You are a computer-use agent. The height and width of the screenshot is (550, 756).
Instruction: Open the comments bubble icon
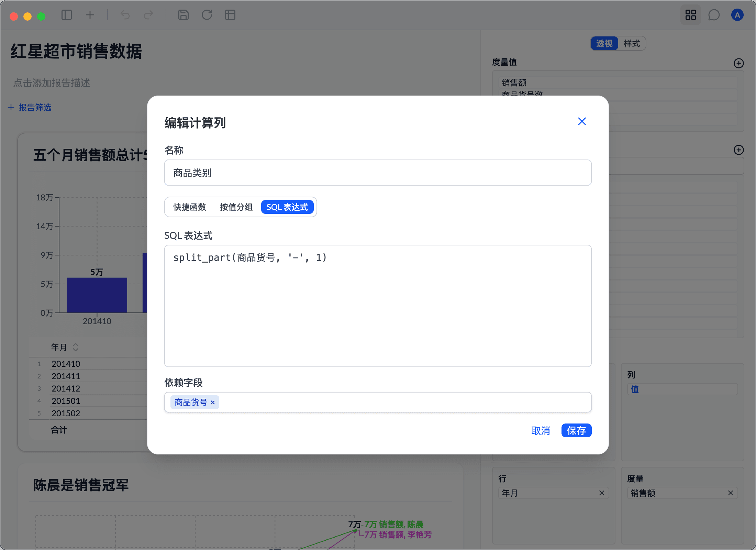point(714,15)
